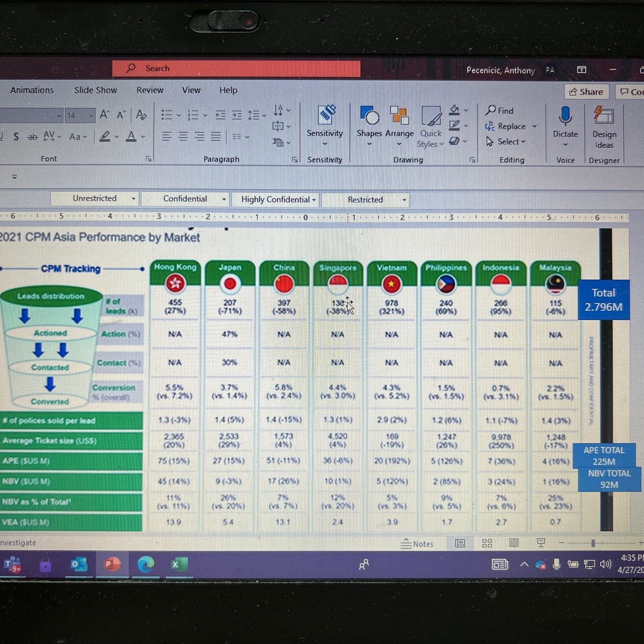Center the text
This screenshot has height=644, width=644.
pos(183,137)
